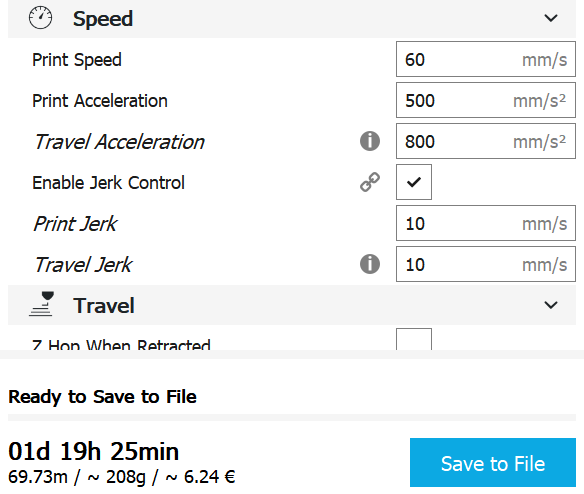584x494 pixels.
Task: Click the Print Jerk setting label
Action: click(75, 224)
